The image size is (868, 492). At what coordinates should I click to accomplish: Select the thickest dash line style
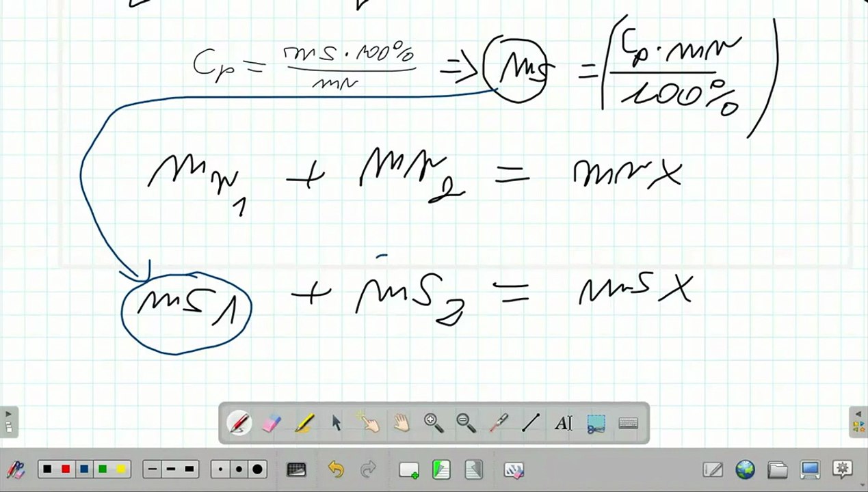coord(189,469)
